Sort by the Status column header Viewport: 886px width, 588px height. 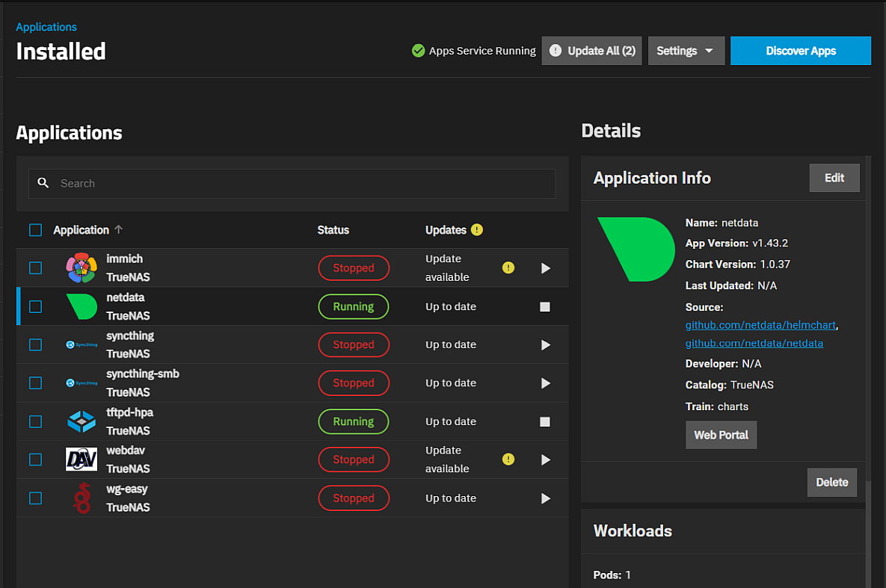click(x=333, y=230)
